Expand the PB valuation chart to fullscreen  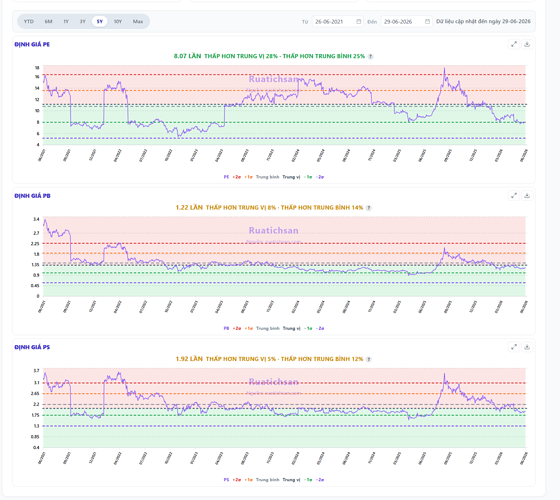[x=514, y=195]
